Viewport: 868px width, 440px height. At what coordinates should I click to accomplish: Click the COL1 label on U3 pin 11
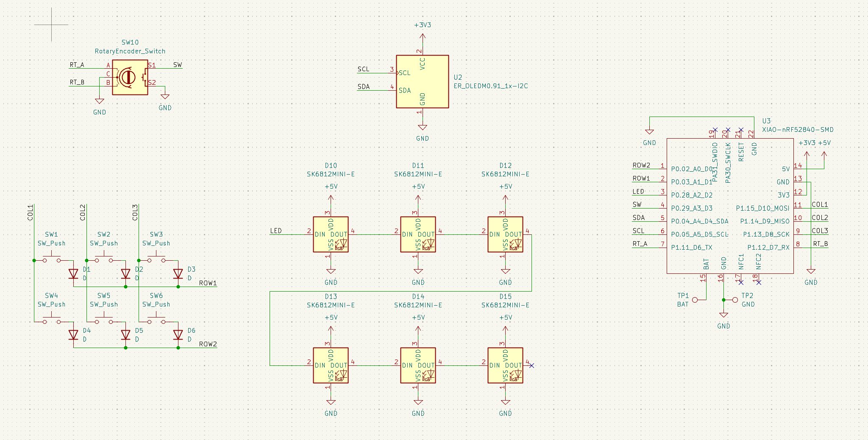coord(820,205)
